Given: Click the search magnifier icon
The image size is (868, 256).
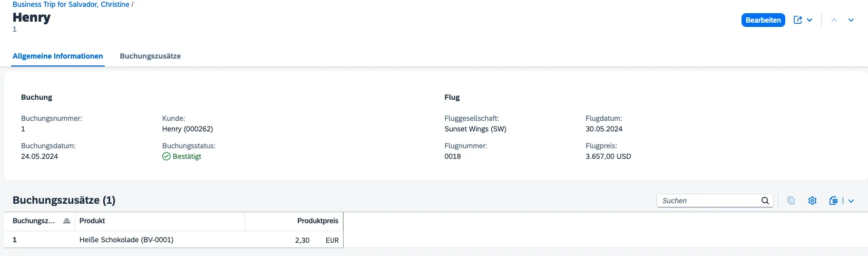Looking at the screenshot, I should pyautogui.click(x=765, y=201).
